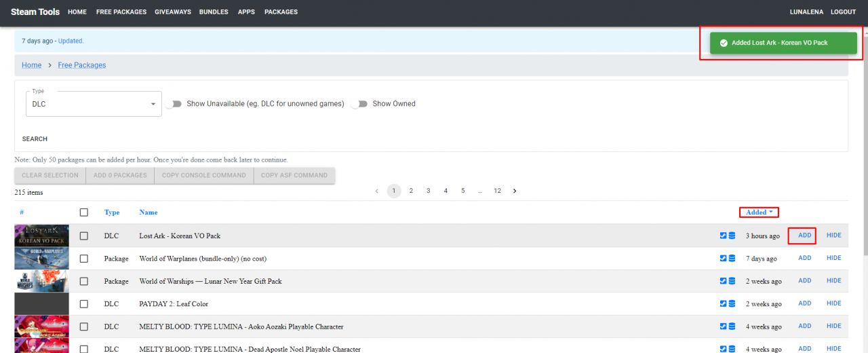
Task: Open Bundles in the top navigation
Action: pos(214,12)
